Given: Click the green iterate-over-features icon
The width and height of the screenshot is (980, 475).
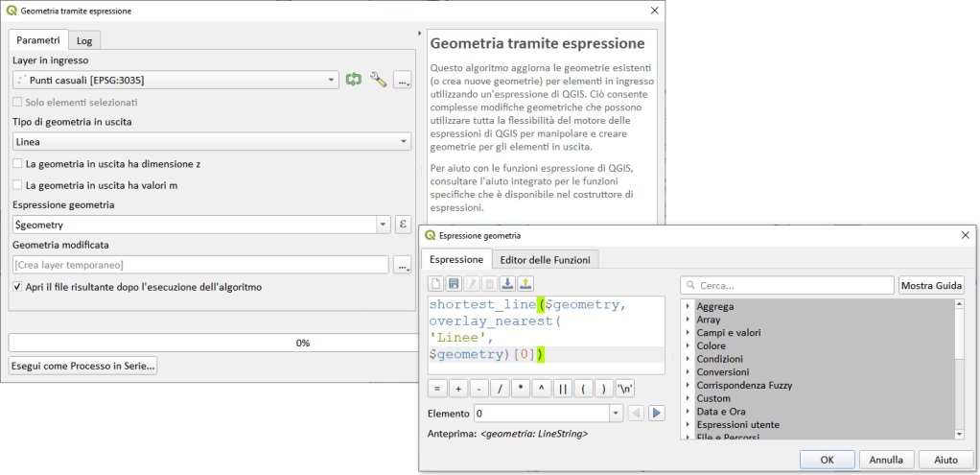Looking at the screenshot, I should point(354,80).
